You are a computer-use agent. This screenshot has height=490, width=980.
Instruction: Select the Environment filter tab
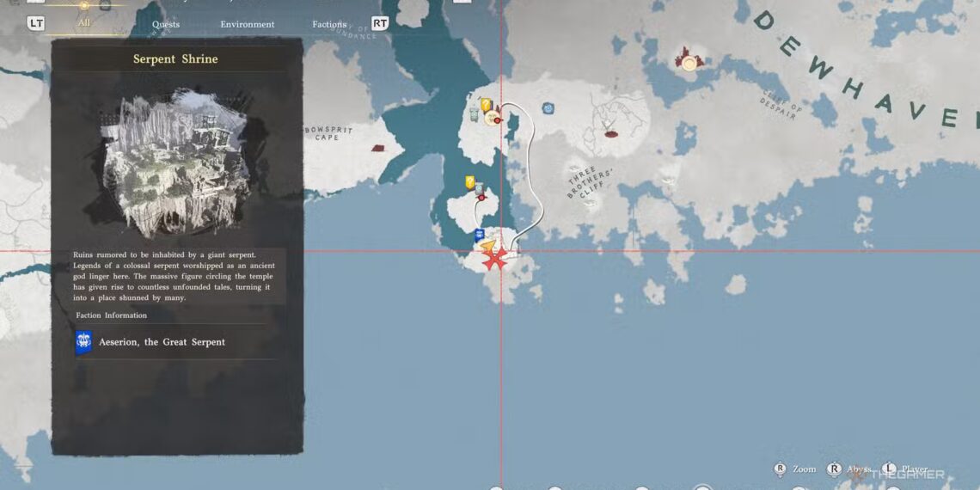point(247,24)
